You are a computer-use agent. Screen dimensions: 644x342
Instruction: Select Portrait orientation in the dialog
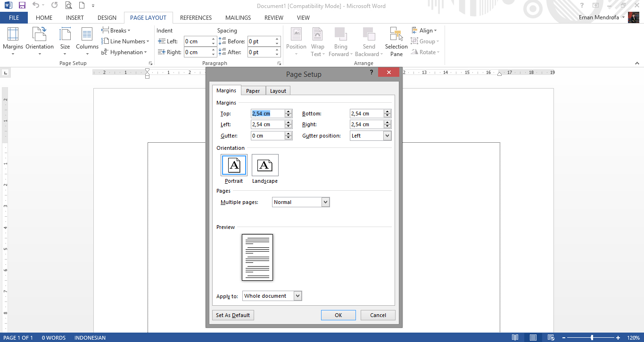[x=234, y=165]
